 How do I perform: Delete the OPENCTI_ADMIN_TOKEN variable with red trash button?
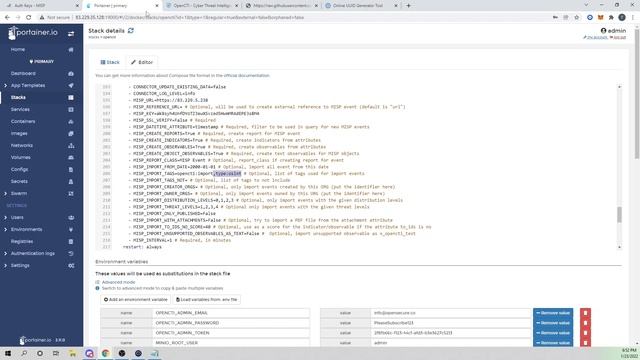pos(585,333)
